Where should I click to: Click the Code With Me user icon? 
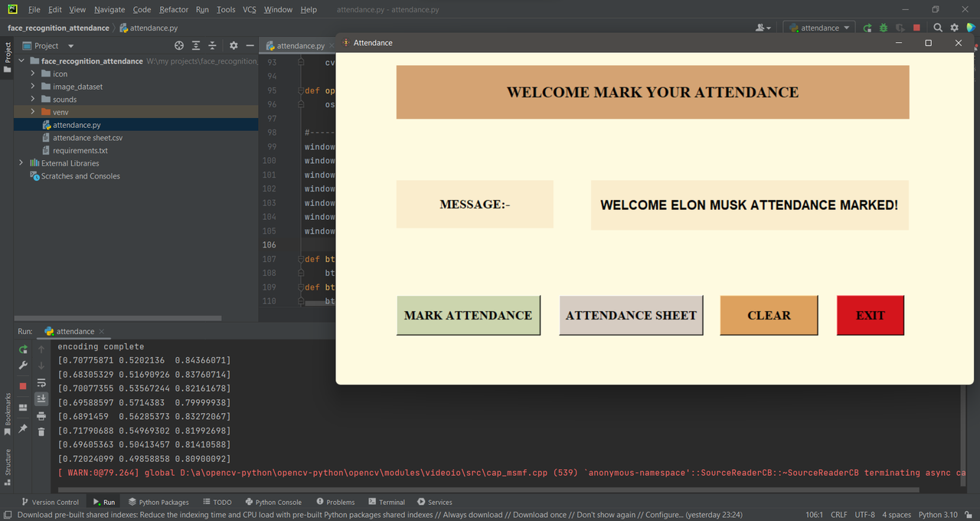tap(760, 28)
